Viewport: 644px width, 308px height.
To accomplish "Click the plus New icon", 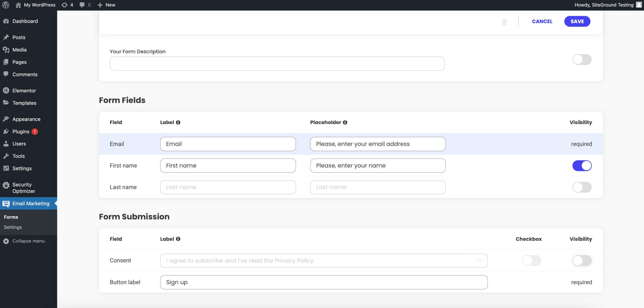I will [x=100, y=5].
